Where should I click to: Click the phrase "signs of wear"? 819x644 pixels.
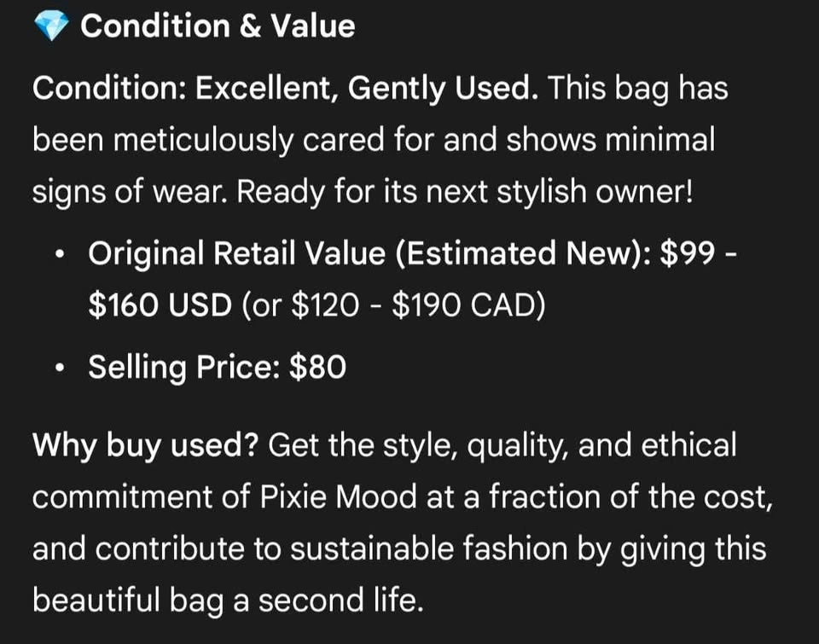[x=130, y=192]
